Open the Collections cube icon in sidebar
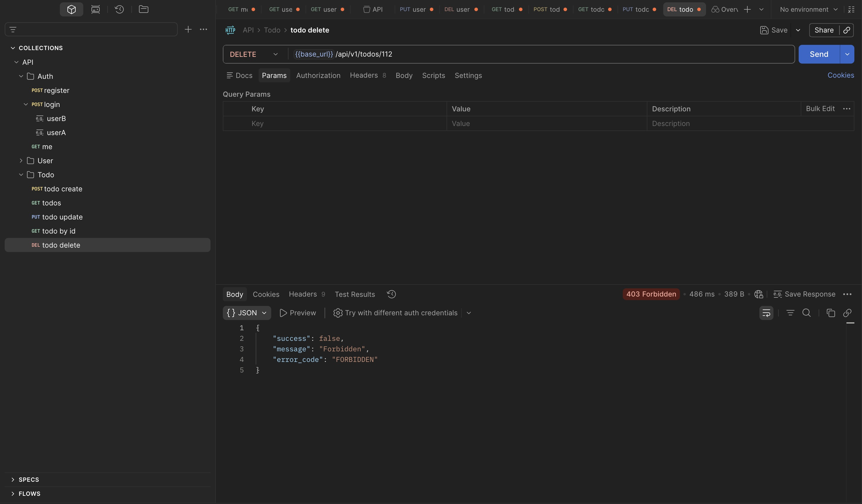 71,9
